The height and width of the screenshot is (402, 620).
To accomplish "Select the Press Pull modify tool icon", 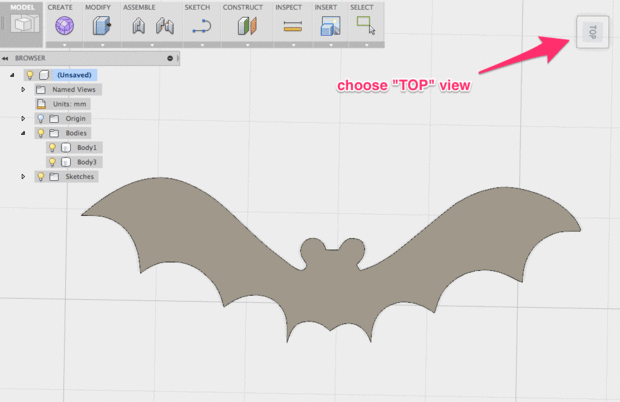I will point(102,26).
